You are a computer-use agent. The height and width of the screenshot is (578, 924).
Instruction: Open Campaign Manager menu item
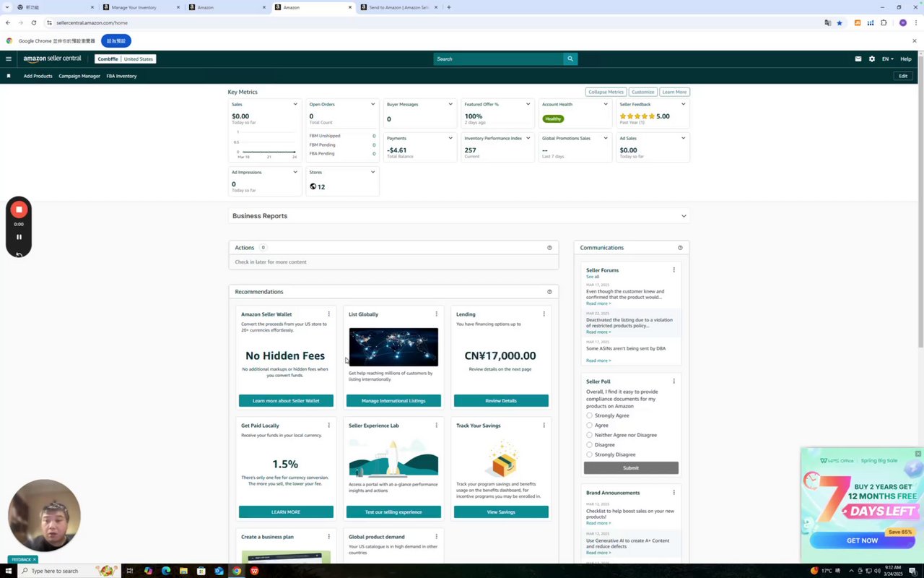79,76
